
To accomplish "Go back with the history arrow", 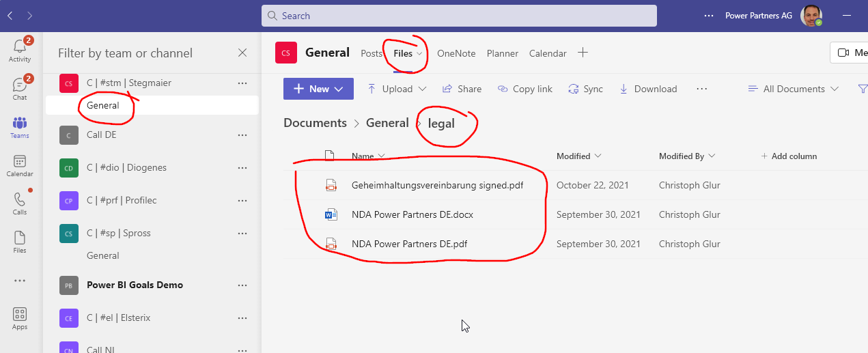I will (10, 15).
